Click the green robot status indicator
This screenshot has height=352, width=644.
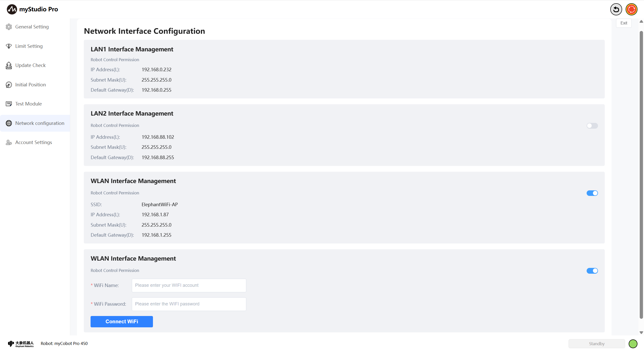(x=633, y=344)
